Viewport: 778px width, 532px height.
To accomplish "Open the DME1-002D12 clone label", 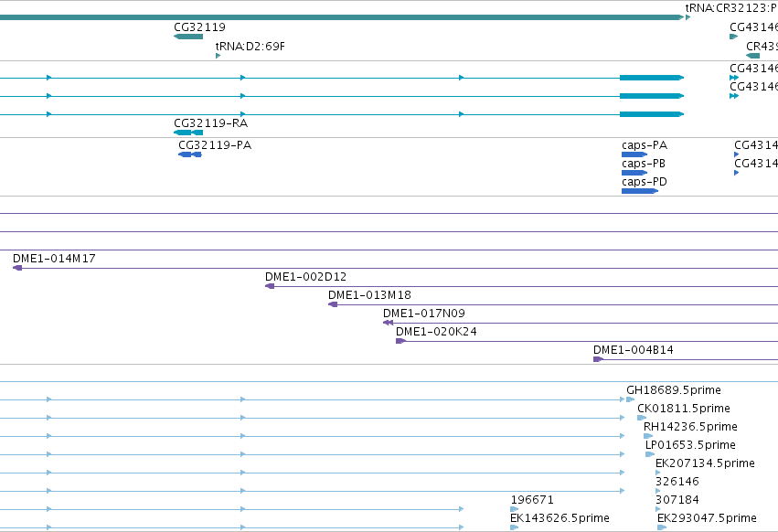I will click(x=305, y=276).
